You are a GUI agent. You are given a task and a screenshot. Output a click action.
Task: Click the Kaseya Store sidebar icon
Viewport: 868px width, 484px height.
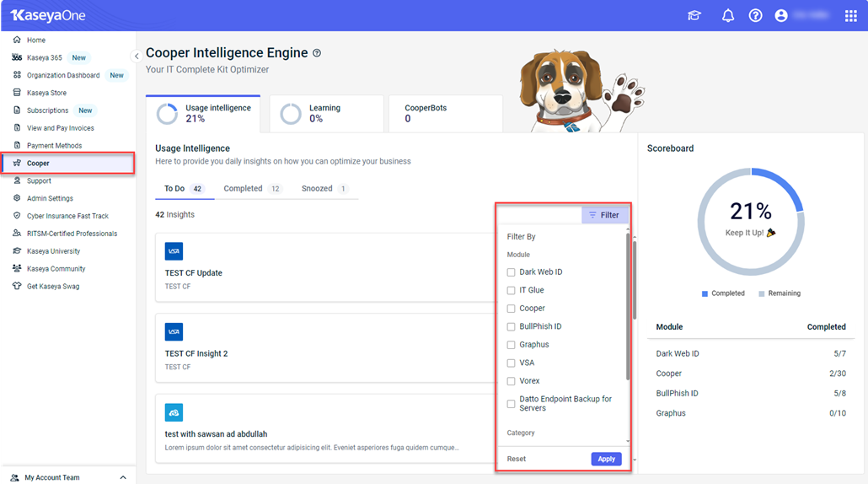[17, 93]
